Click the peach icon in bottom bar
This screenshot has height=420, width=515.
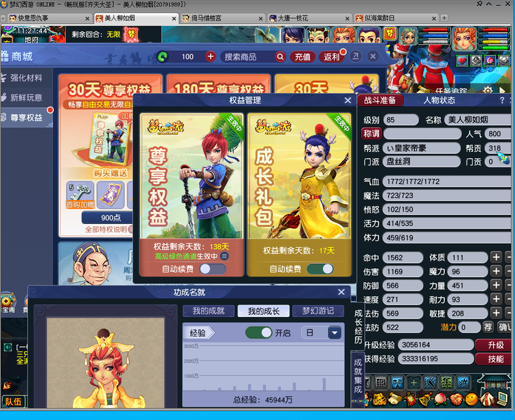(x=441, y=399)
